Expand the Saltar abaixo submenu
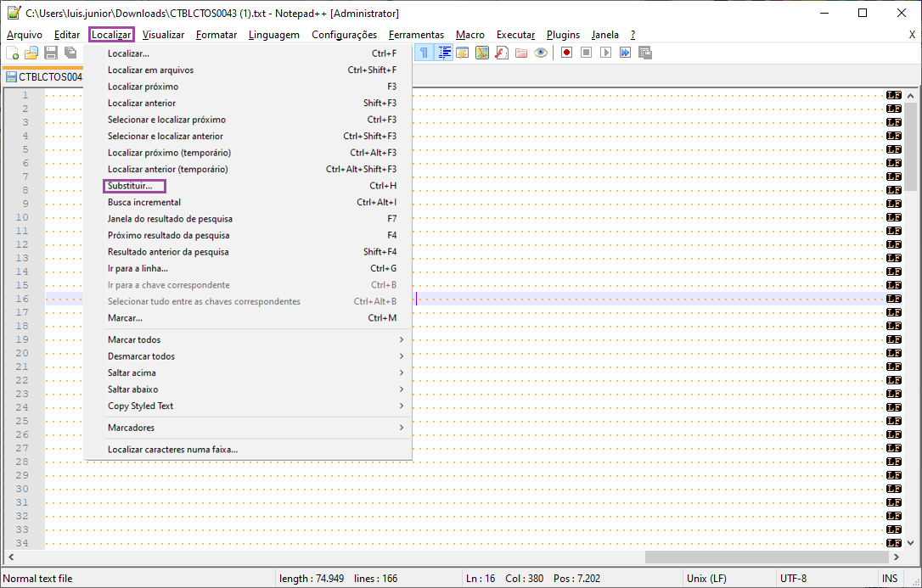This screenshot has width=922, height=588. [x=248, y=389]
